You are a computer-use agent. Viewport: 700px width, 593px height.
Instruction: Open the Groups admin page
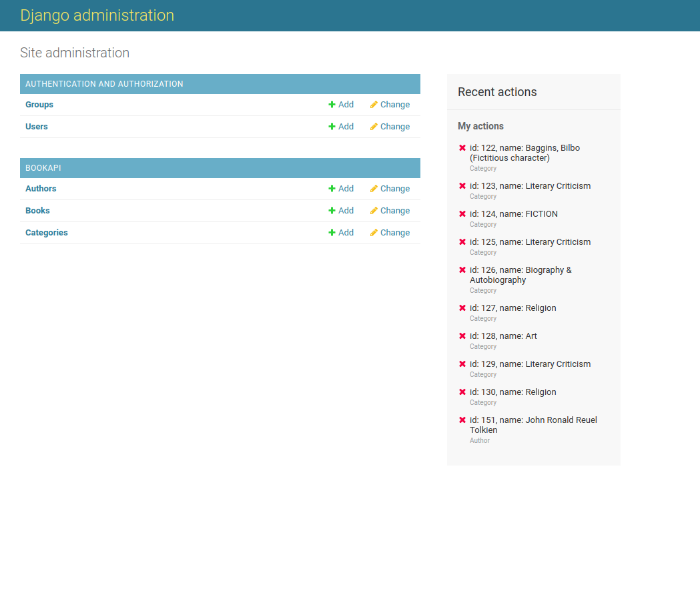point(39,105)
